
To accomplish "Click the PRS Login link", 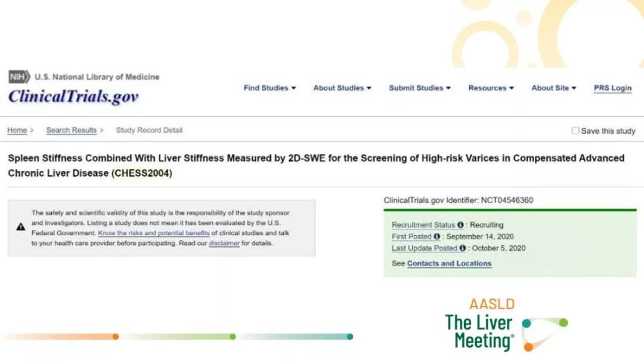I will coord(612,88).
